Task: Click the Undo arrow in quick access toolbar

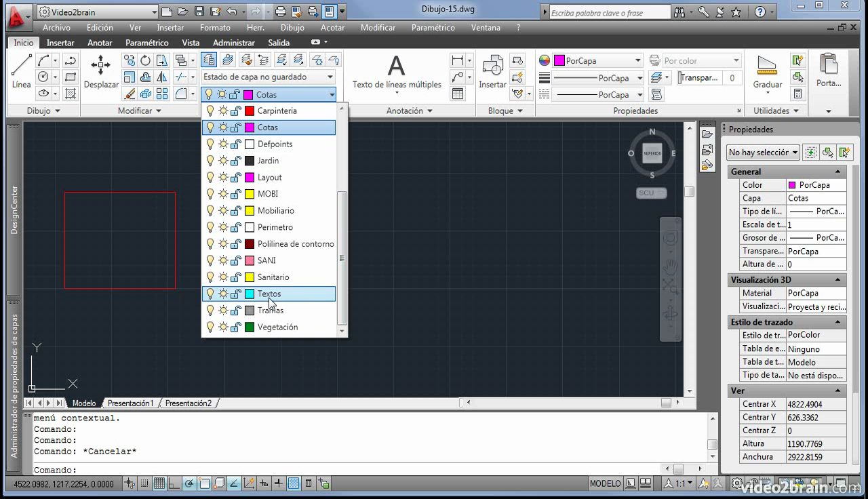Action: coord(232,12)
